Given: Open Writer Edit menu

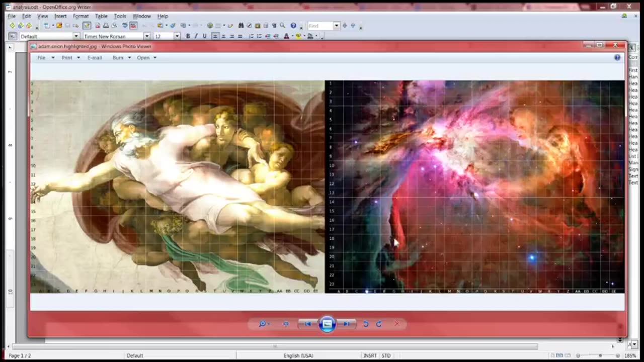Looking at the screenshot, I should point(26,16).
